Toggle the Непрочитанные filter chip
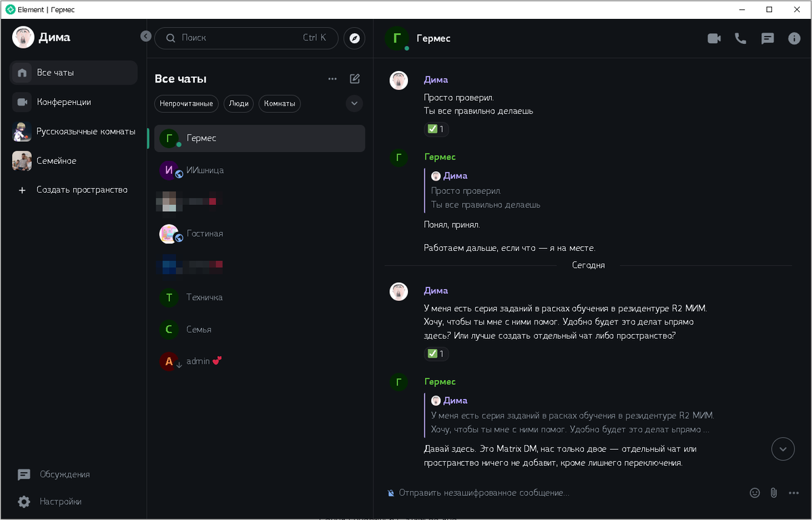The image size is (812, 520). pyautogui.click(x=187, y=103)
